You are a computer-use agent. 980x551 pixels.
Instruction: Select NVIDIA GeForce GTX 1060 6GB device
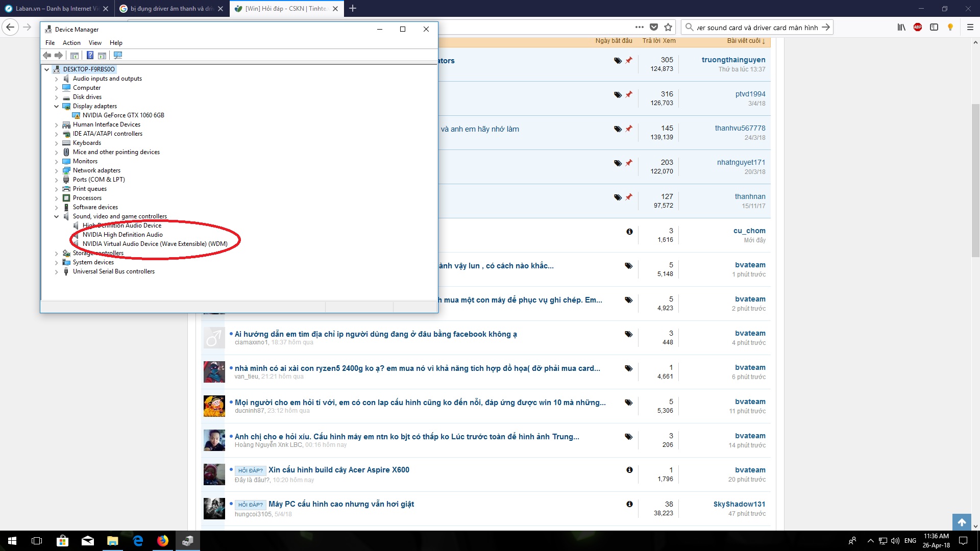(x=123, y=115)
